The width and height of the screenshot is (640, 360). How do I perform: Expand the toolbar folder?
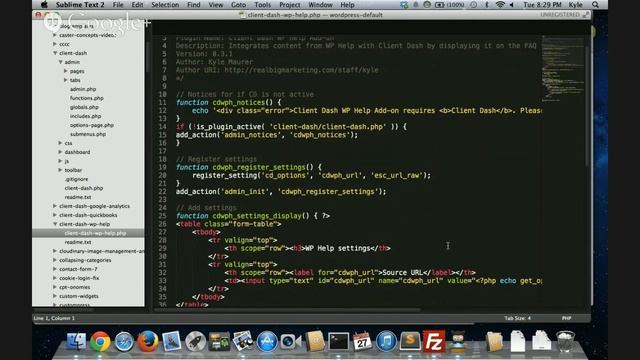(x=60, y=170)
